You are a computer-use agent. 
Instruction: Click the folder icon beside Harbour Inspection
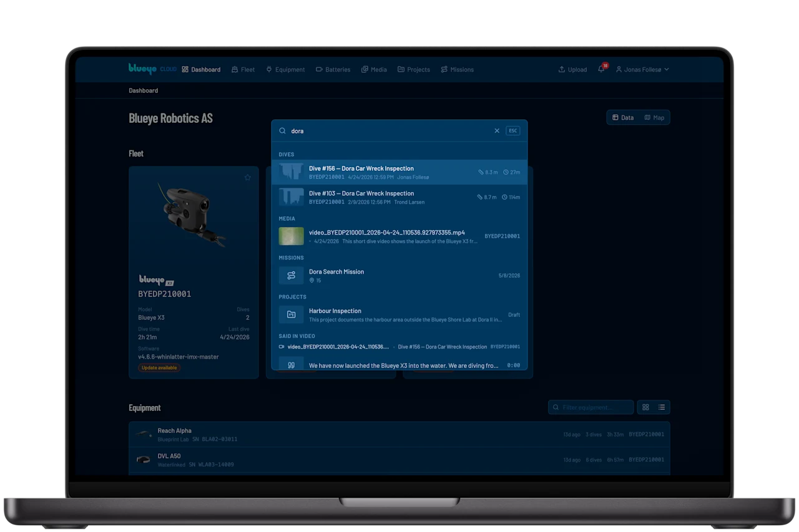[291, 314]
